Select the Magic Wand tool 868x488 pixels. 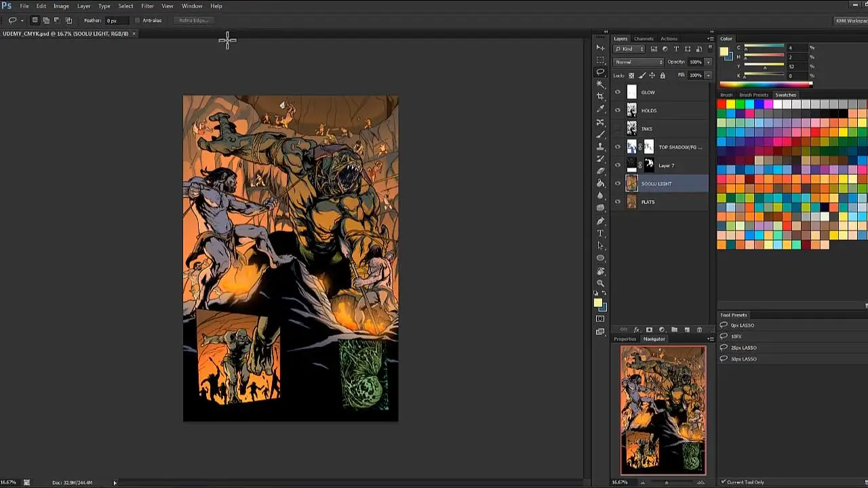point(600,84)
